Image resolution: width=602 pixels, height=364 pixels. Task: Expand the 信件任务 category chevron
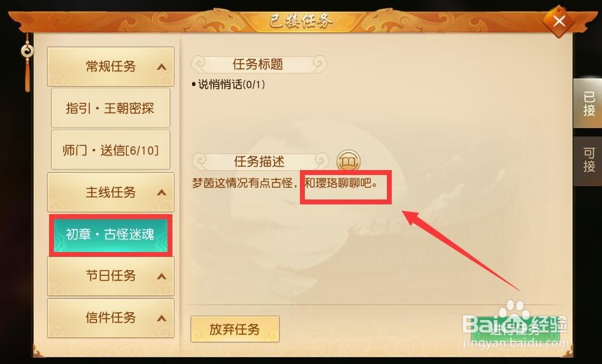[x=162, y=318]
